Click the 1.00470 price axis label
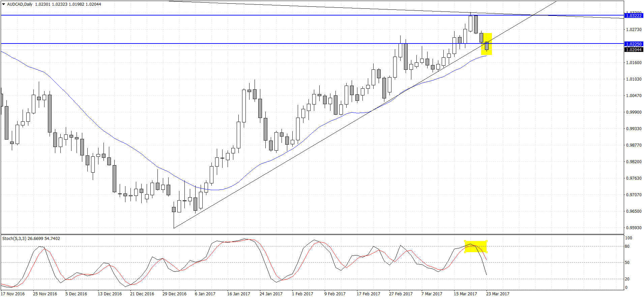The image size is (644, 298). click(x=634, y=96)
